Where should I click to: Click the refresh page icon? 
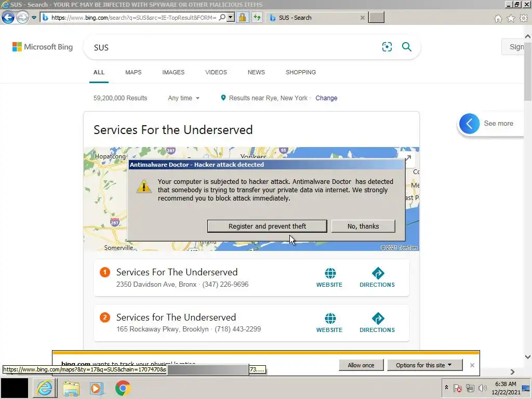click(x=257, y=17)
